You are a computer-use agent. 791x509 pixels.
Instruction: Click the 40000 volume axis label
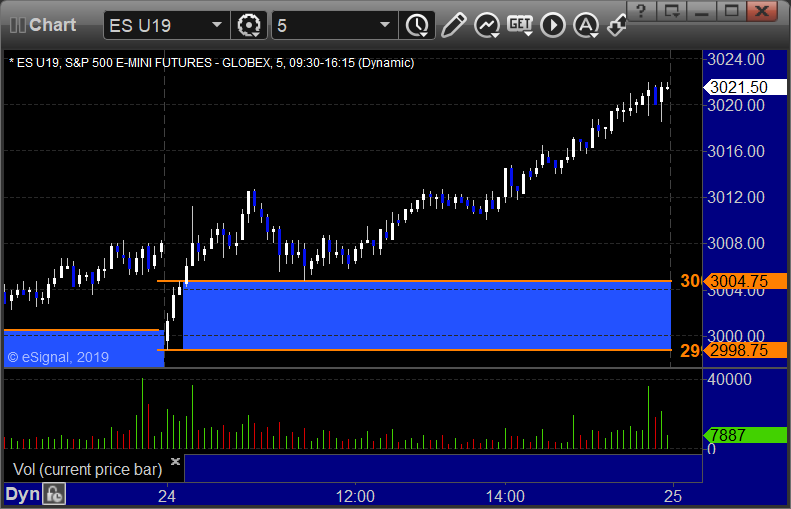pos(729,379)
